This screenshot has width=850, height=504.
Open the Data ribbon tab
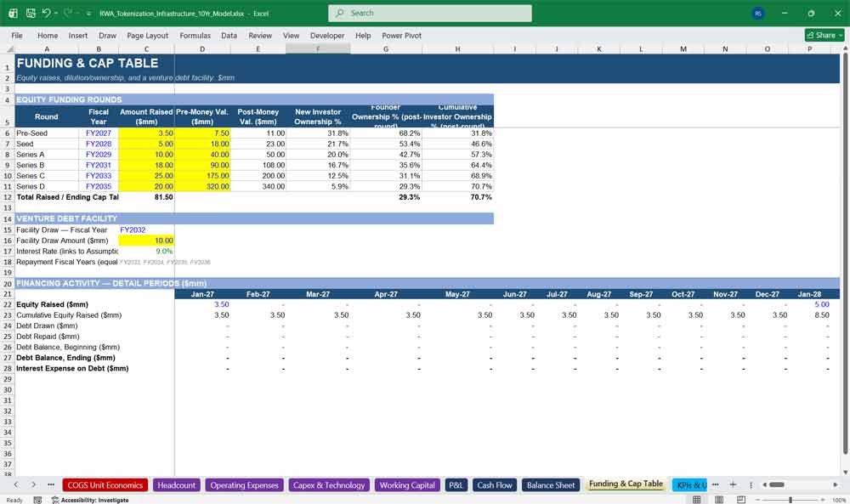pyautogui.click(x=229, y=35)
